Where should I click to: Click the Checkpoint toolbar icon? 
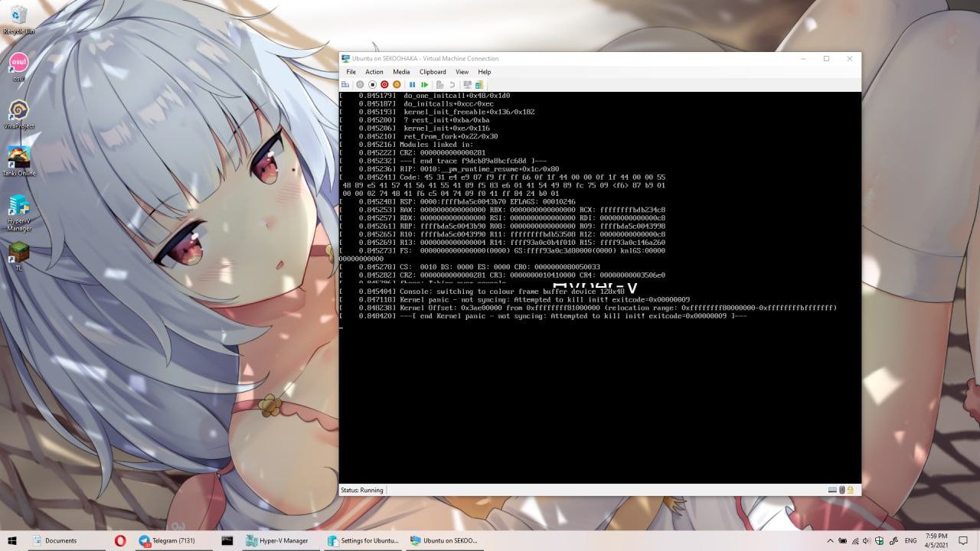[439, 84]
